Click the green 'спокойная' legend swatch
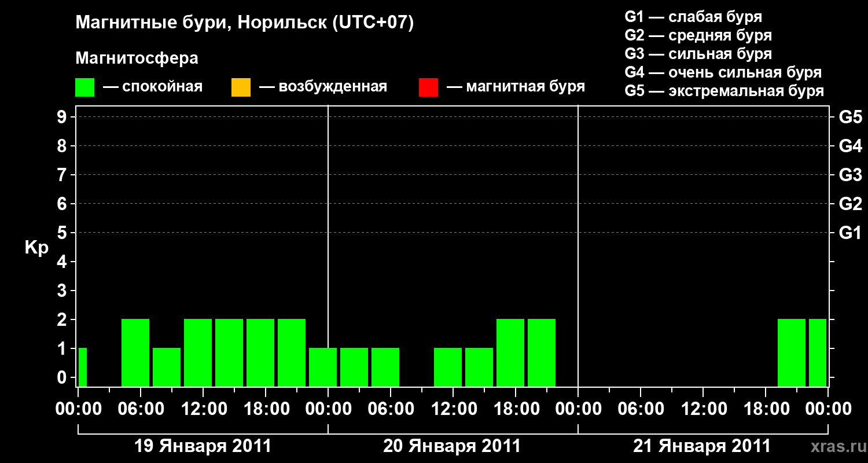This screenshot has width=868, height=463. [x=85, y=87]
